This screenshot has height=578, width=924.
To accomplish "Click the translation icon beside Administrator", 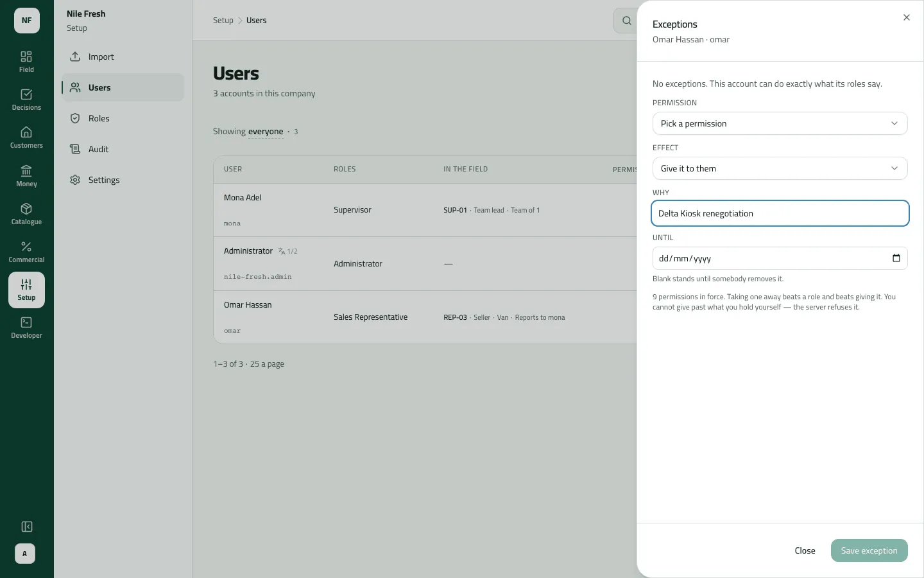I will [x=282, y=251].
